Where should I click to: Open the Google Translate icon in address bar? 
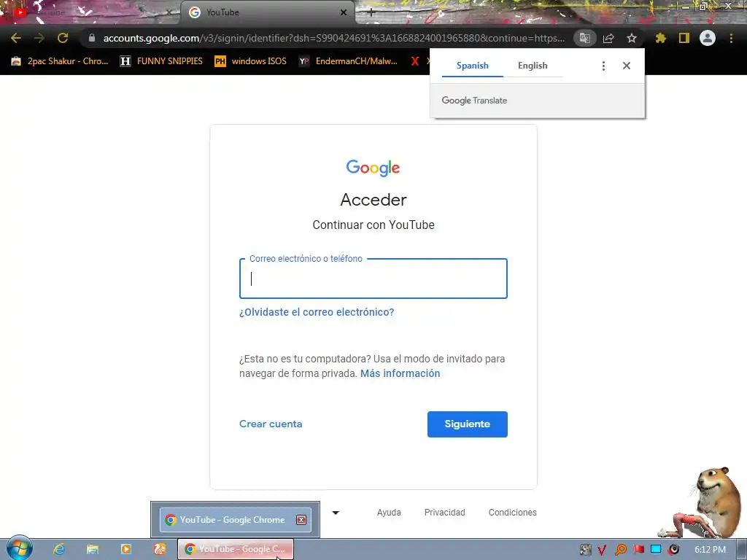click(x=585, y=38)
